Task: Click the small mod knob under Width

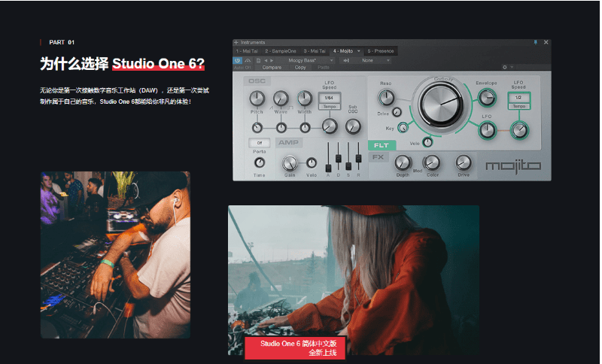Action: point(305,127)
